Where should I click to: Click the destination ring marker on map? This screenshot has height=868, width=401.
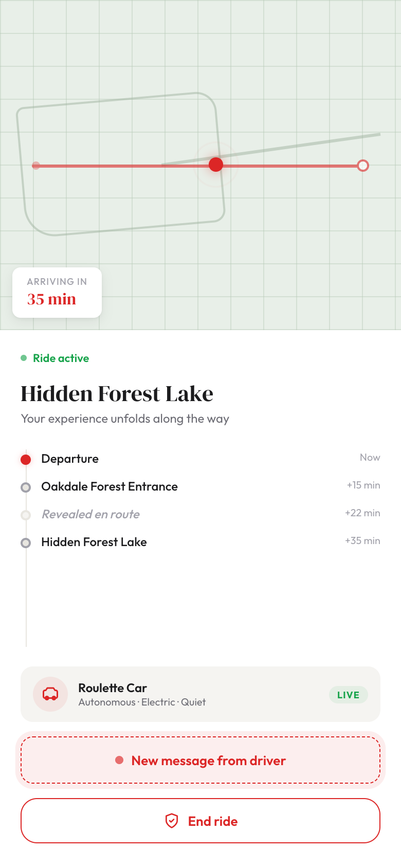pos(363,166)
